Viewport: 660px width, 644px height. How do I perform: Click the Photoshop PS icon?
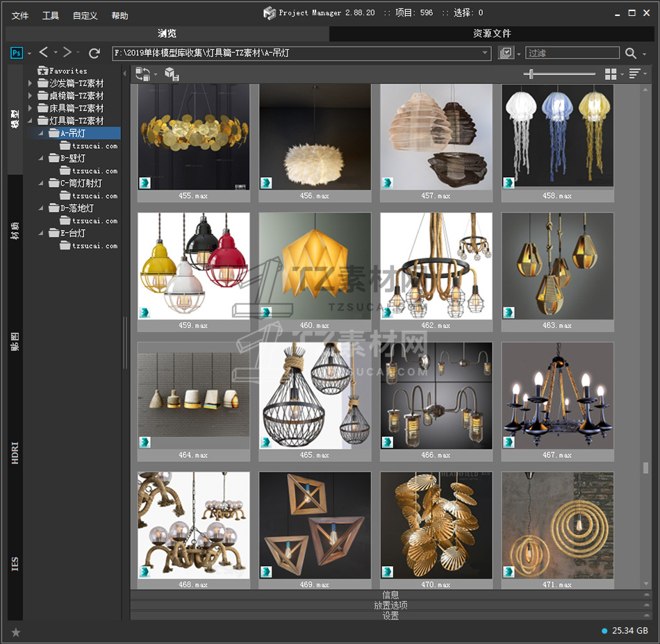click(x=17, y=53)
